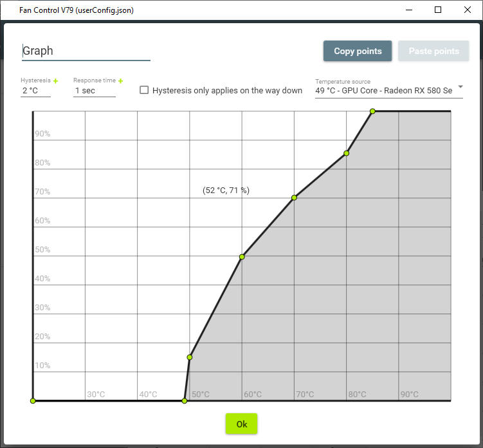Click the green plus next to Hysteresis
The height and width of the screenshot is (448, 483).
tap(56, 81)
